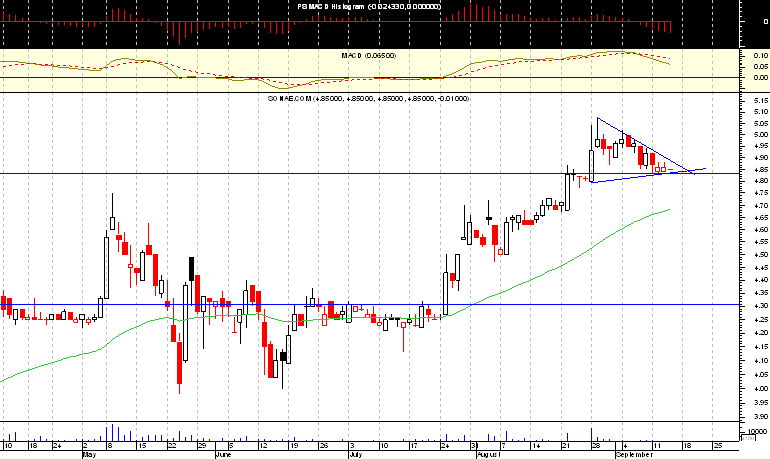This screenshot has width=770, height=459.
Task: Click the date label 17 in July
Action: click(x=415, y=446)
